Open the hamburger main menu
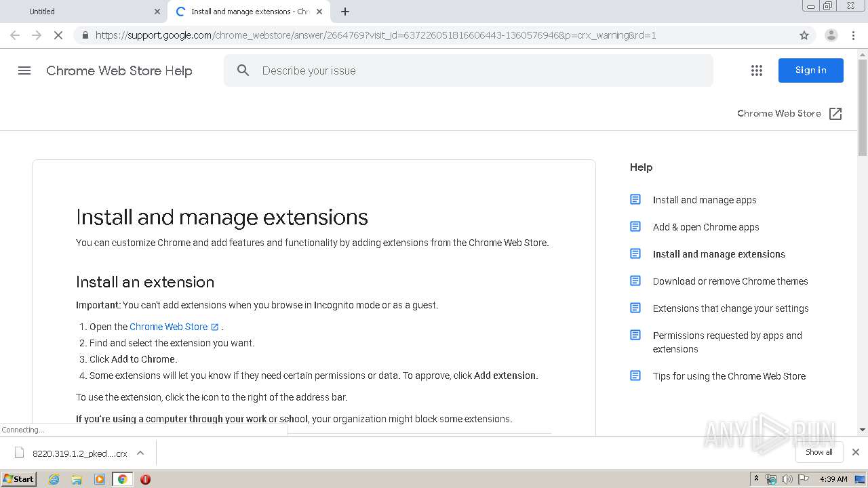This screenshot has height=488, width=868. [24, 70]
